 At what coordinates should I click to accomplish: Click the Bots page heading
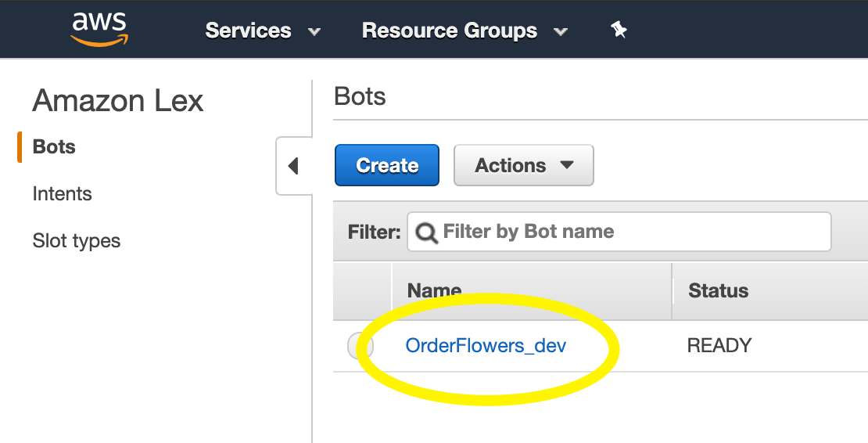click(x=360, y=96)
